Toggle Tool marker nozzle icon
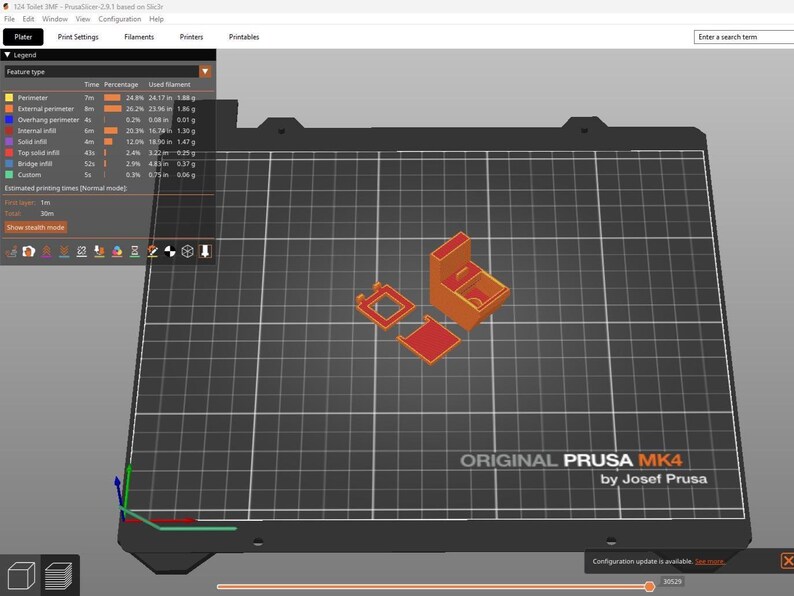The image size is (794, 596). (x=205, y=251)
